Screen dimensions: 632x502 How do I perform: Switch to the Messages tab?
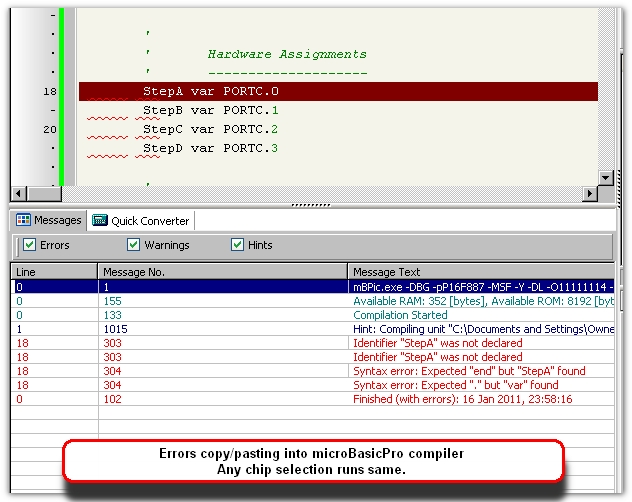click(48, 220)
